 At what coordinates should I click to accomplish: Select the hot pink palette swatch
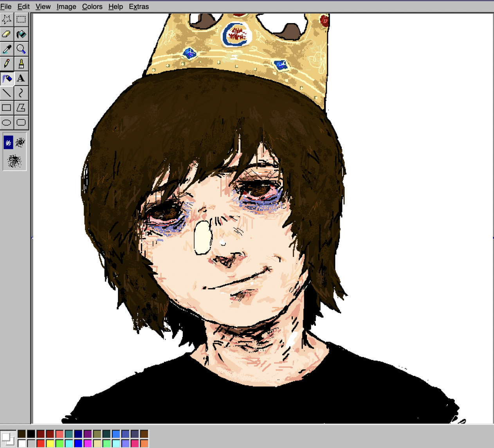[135, 443]
